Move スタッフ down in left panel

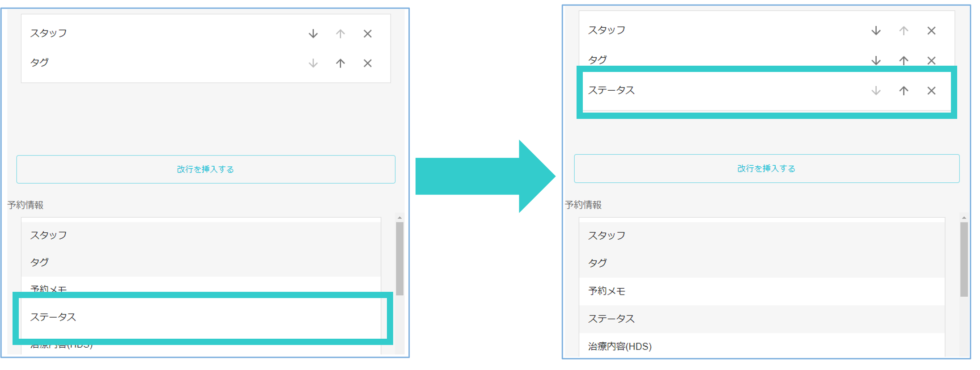click(313, 34)
